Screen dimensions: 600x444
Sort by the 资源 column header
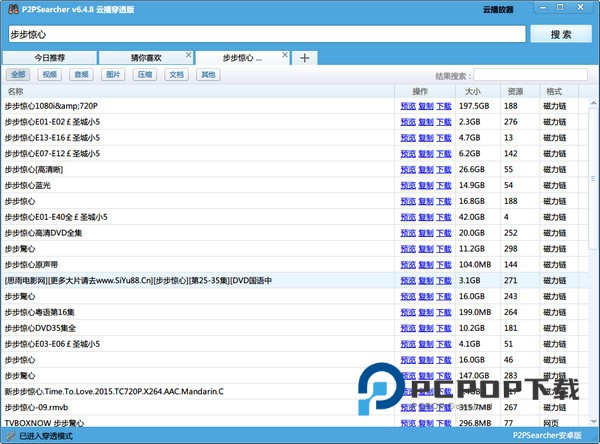pos(520,91)
